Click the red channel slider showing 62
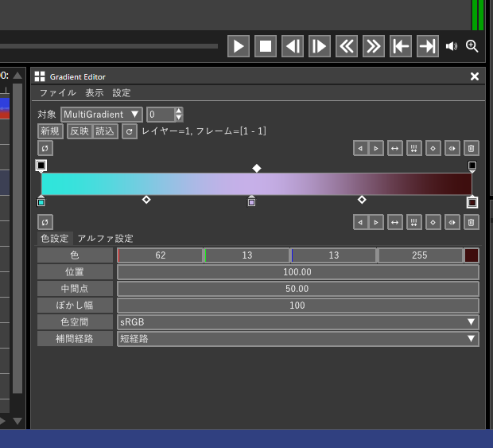This screenshot has width=493, height=448. click(160, 255)
